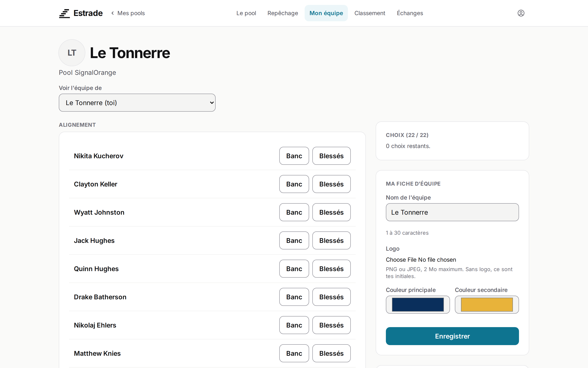588x368 pixels.
Task: Click the Estrade brand name
Action: (88, 13)
